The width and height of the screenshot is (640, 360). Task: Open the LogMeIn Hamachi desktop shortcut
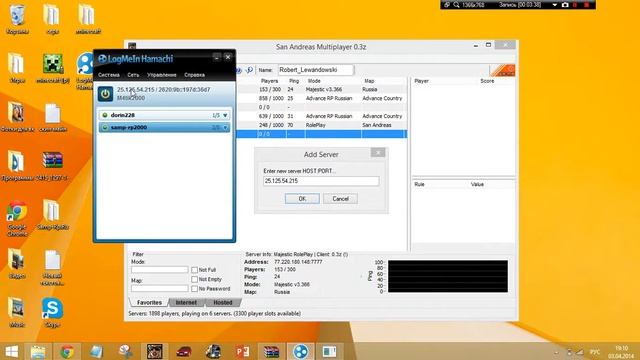[85, 70]
